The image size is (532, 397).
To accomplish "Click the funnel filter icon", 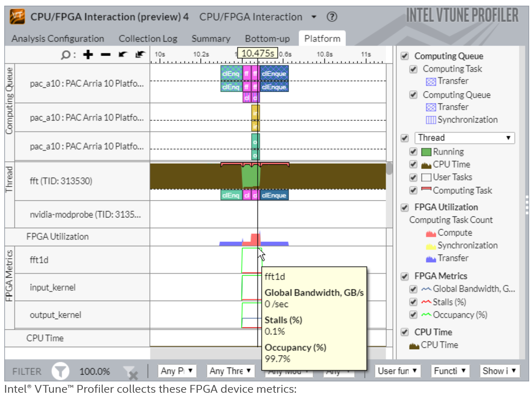I will click(60, 371).
